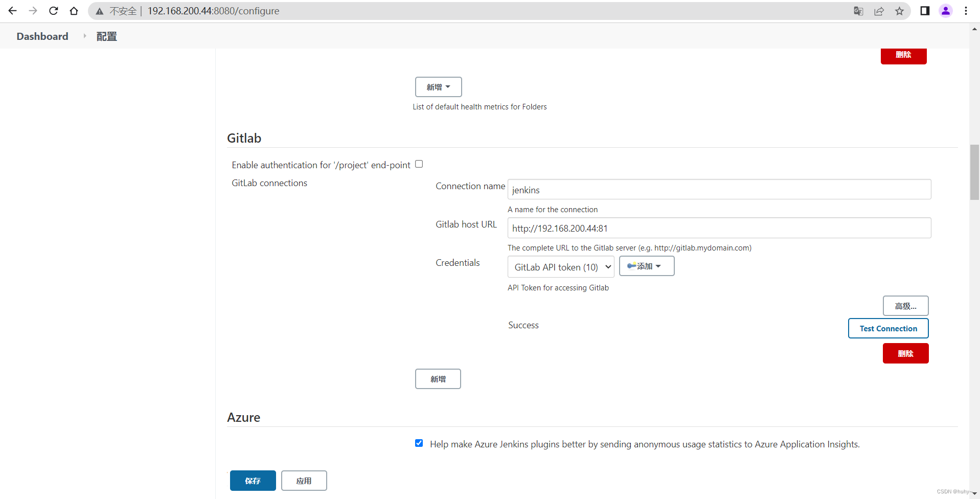
Task: Bookmark this page with the star icon
Action: (900, 11)
